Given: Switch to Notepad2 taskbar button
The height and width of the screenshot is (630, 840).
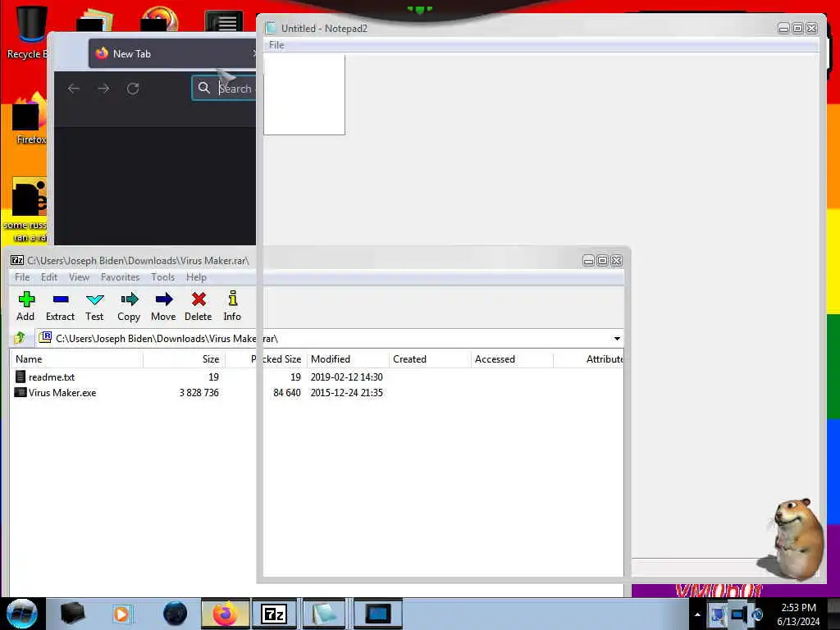Looking at the screenshot, I should (x=324, y=614).
